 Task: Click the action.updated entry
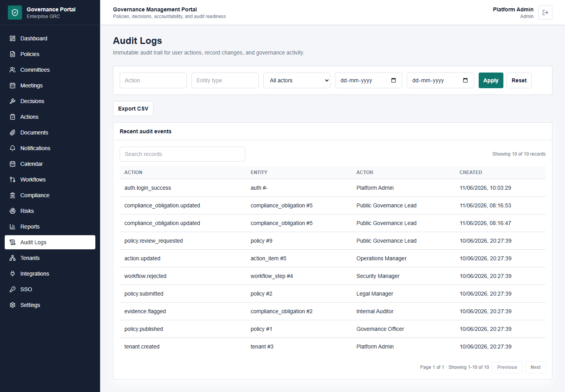pyautogui.click(x=142, y=258)
